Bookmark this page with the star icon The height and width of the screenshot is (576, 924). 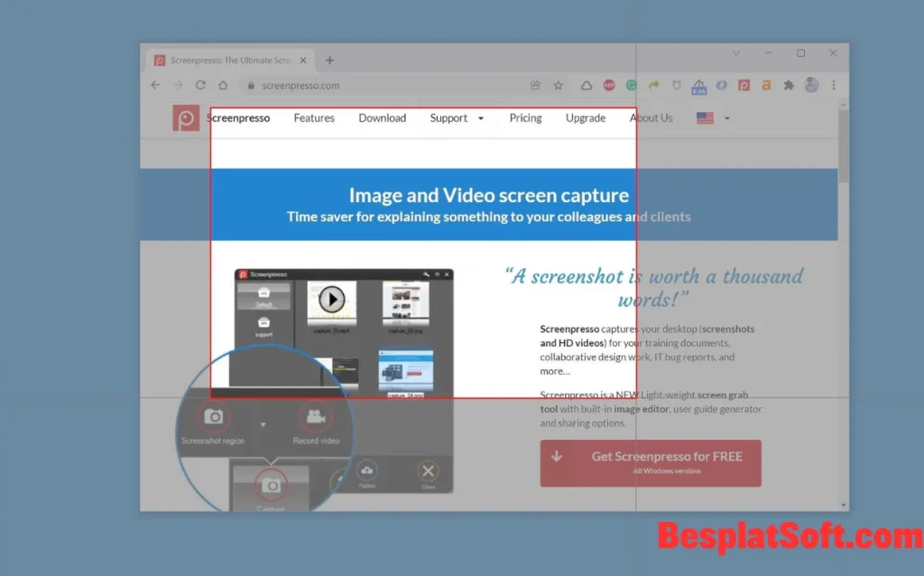(559, 85)
